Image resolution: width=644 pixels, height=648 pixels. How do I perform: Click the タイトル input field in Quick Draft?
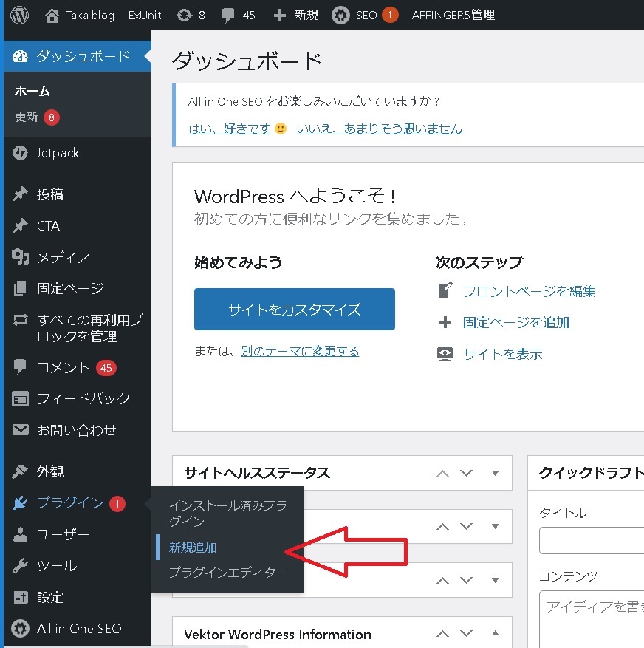(592, 540)
